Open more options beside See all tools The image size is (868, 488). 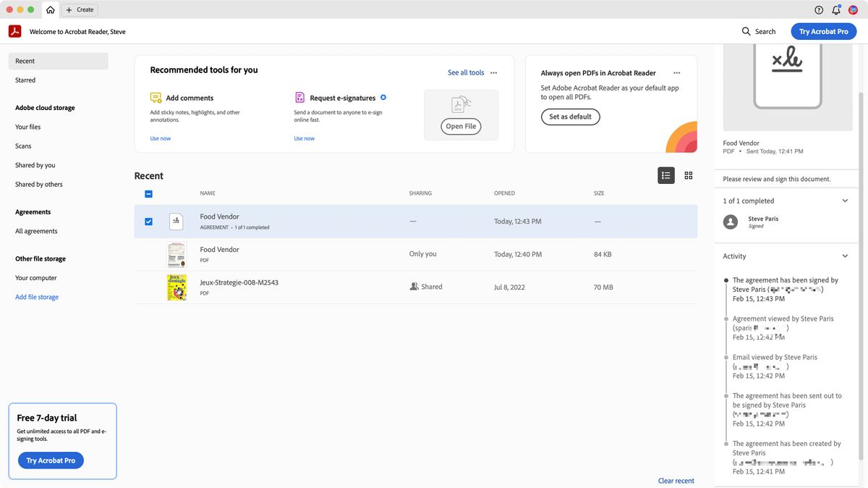tap(494, 72)
